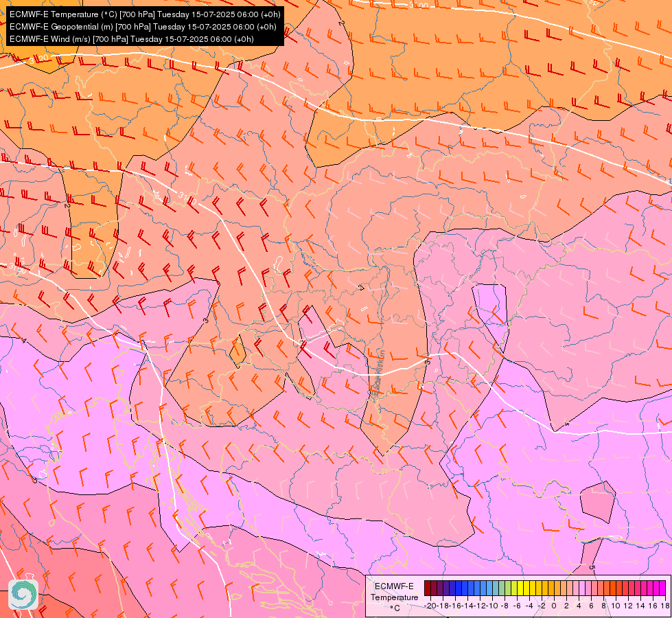672x618 pixels.
Task: Click the legend title 'ECMWF-E Temperature'
Action: coord(395,592)
